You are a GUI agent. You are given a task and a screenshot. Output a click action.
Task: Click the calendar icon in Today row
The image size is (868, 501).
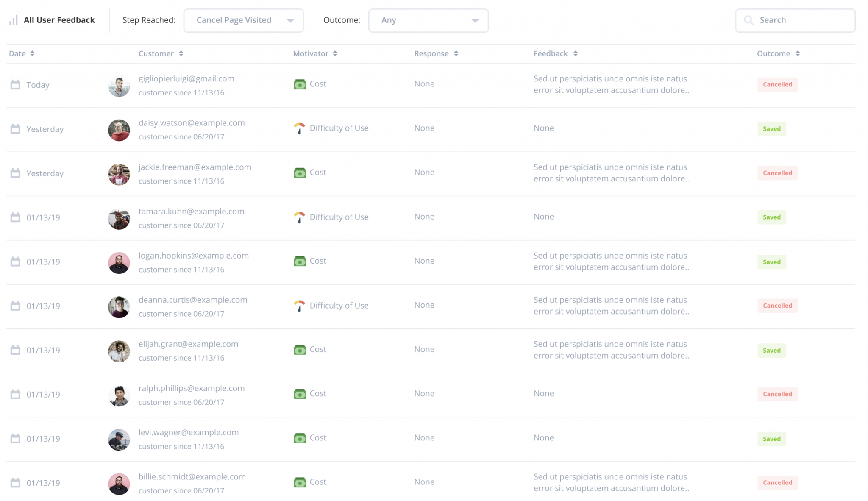click(x=15, y=85)
